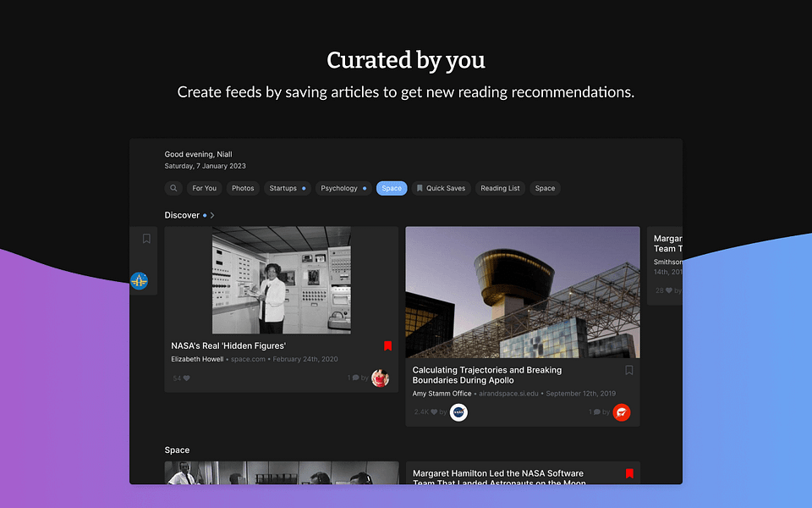Click the Amy Stamm Office author name
This screenshot has width=812, height=508.
442,394
